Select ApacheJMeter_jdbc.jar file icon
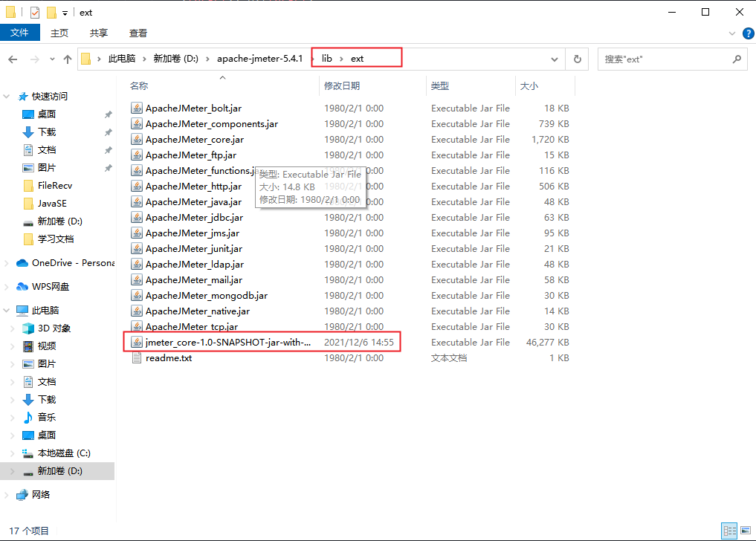The width and height of the screenshot is (756, 541). [x=137, y=218]
